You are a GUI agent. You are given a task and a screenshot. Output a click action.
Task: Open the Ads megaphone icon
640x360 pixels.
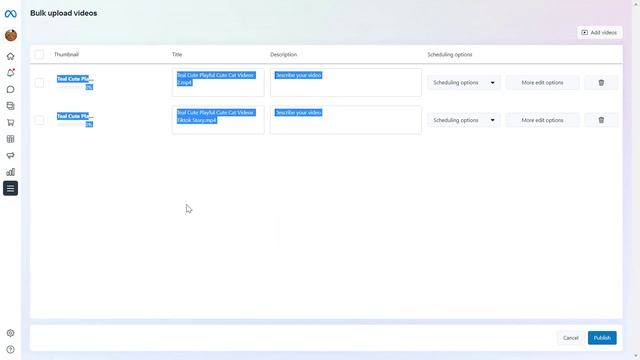point(11,156)
